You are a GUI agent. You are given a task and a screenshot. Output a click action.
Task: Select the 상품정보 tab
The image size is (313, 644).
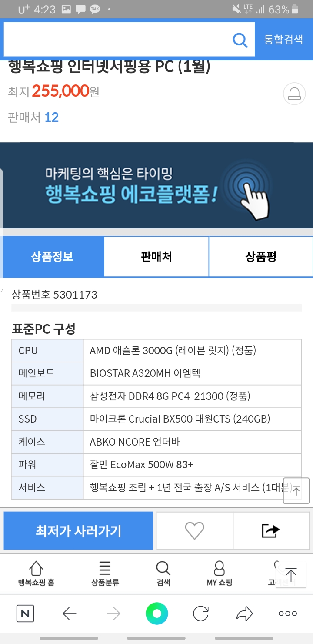pos(52,256)
